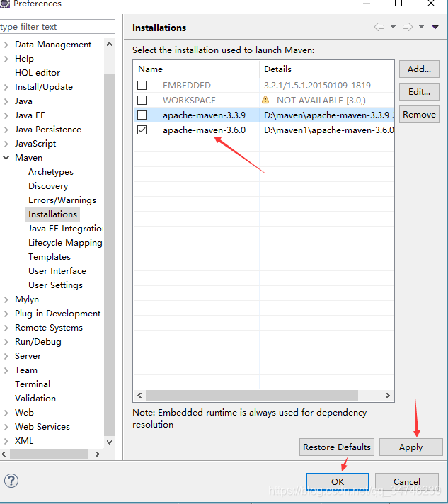This screenshot has width=448, height=504.
Task: Click the Edit... button
Action: [419, 91]
